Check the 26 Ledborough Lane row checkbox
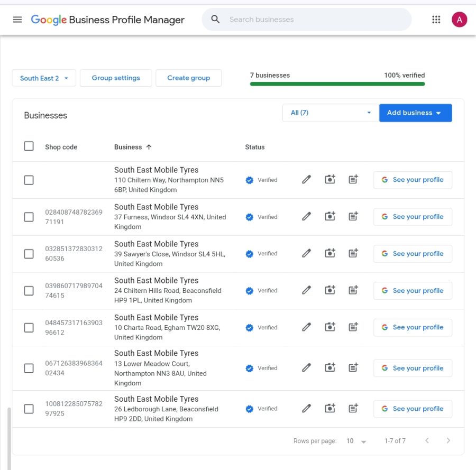Image resolution: width=476 pixels, height=470 pixels. pos(29,409)
